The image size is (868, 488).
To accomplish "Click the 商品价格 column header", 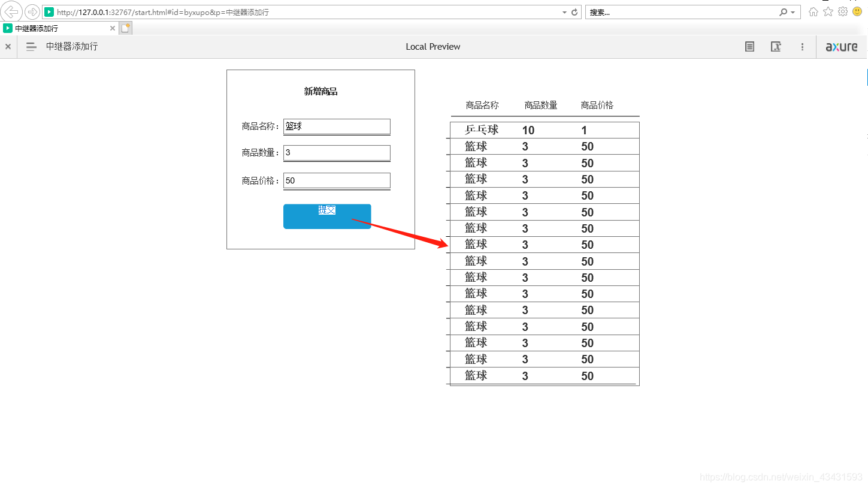I will coord(597,106).
